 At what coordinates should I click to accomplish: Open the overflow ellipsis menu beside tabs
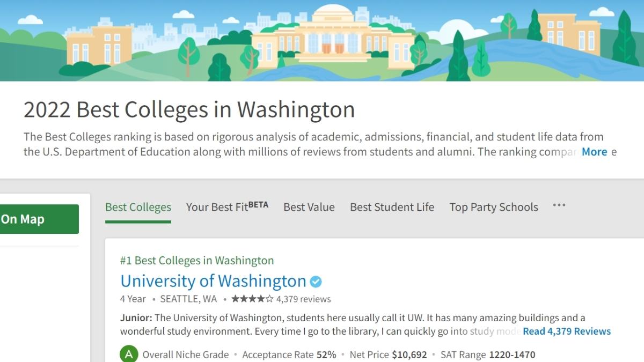[x=559, y=206]
